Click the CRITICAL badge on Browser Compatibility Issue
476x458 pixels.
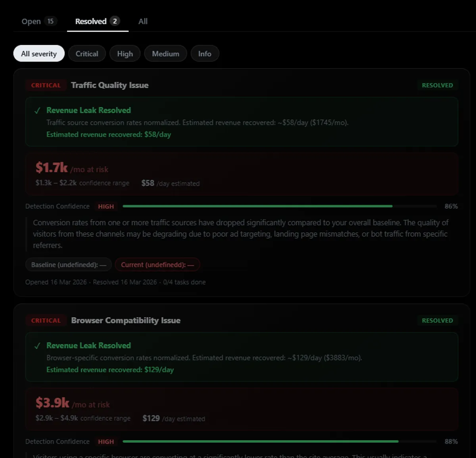tap(46, 320)
